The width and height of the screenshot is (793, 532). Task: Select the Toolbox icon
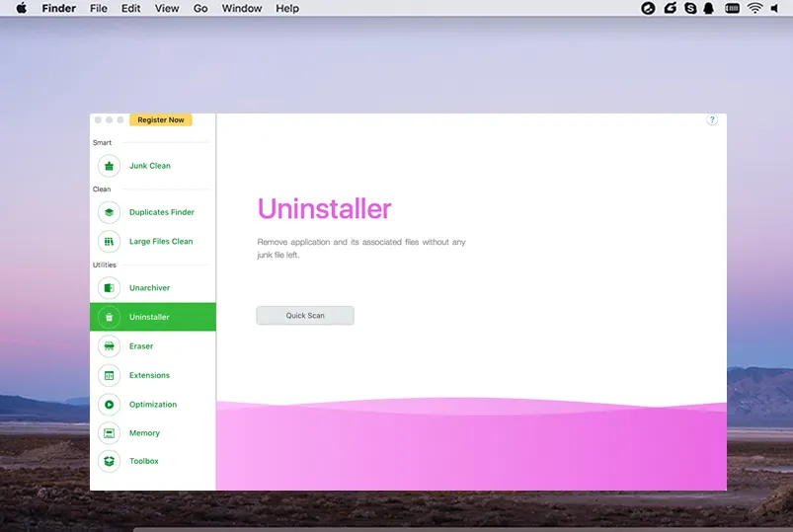[109, 461]
